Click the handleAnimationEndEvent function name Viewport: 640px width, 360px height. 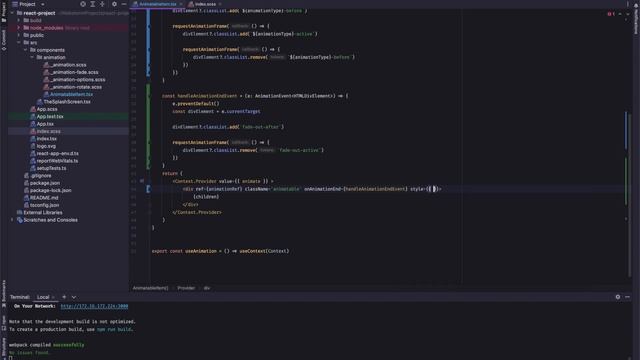point(207,96)
